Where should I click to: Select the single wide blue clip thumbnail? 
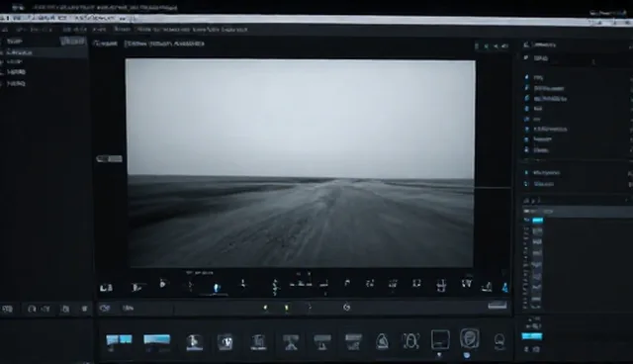(x=157, y=340)
